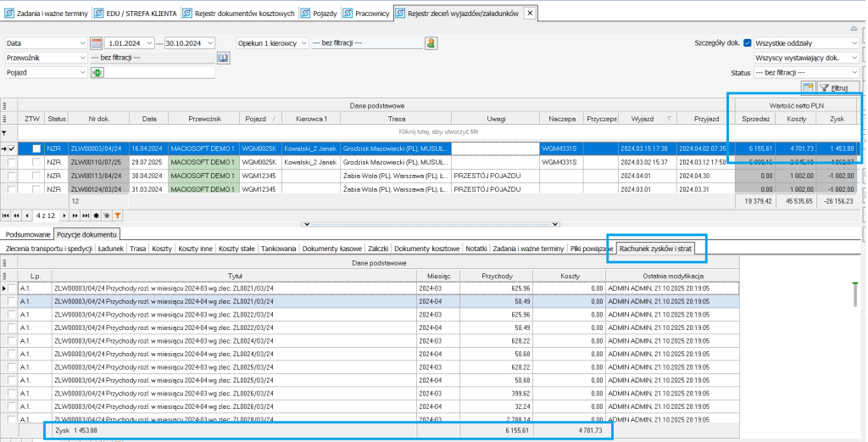
Task: Open the calendar picker icon beside the date range
Action: (96, 43)
